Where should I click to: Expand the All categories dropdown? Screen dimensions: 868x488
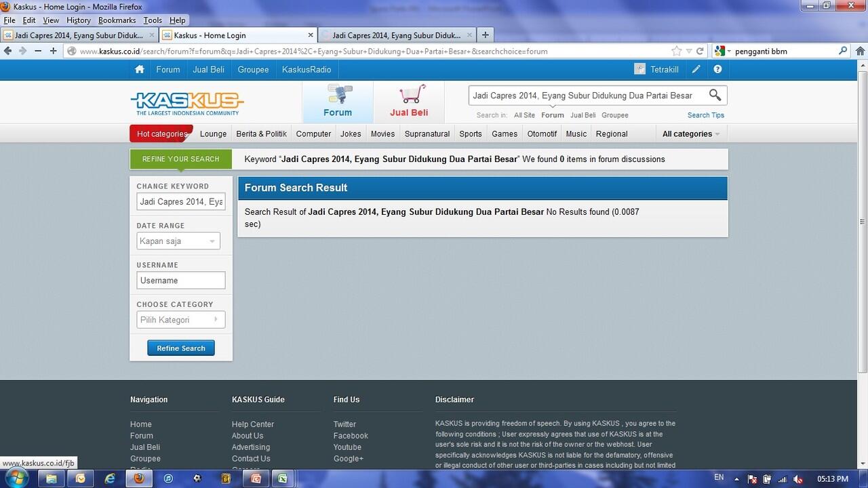click(691, 134)
